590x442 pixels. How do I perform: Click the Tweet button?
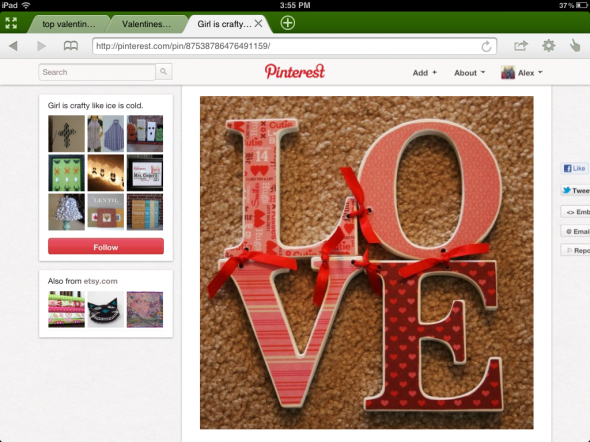click(x=575, y=190)
